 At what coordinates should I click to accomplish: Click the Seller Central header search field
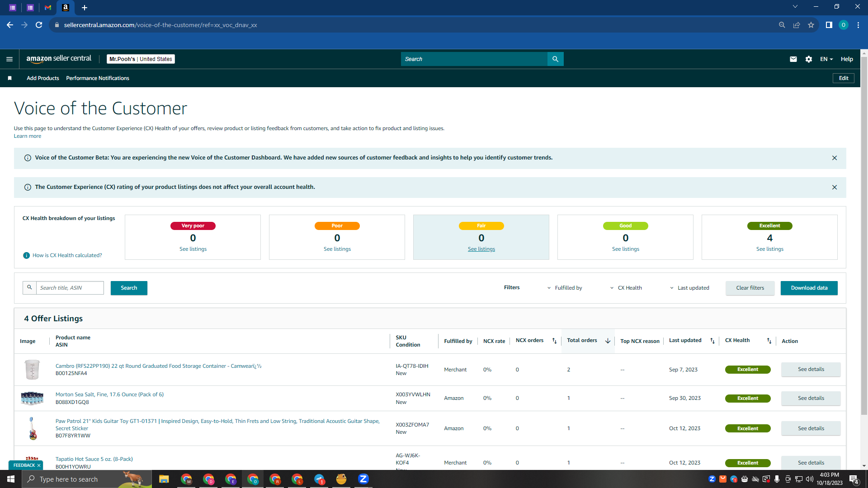coord(474,59)
